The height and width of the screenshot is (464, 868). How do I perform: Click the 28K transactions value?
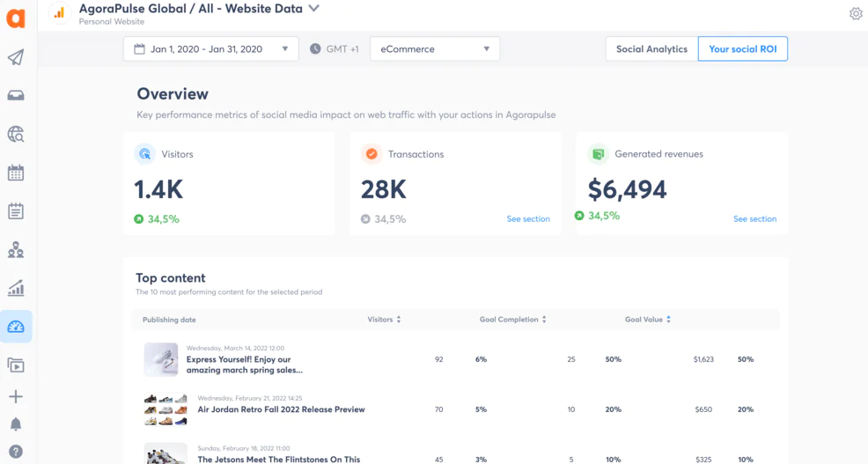[383, 189]
